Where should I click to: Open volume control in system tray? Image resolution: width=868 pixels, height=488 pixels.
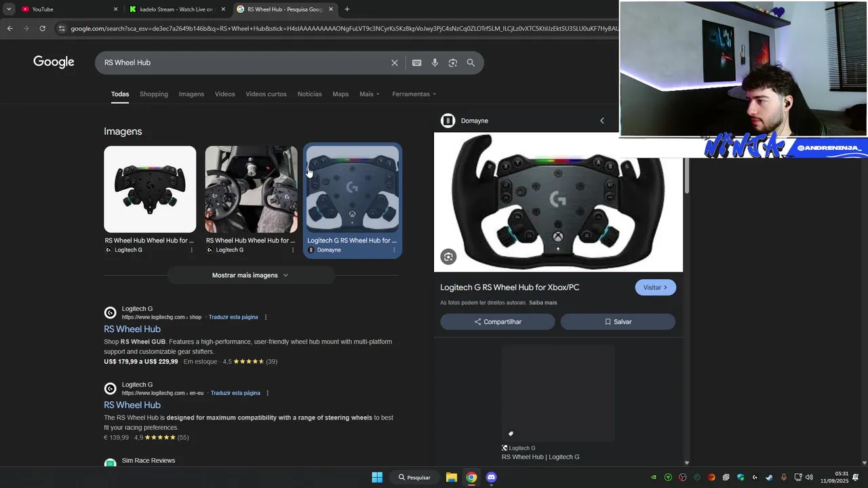809,477
